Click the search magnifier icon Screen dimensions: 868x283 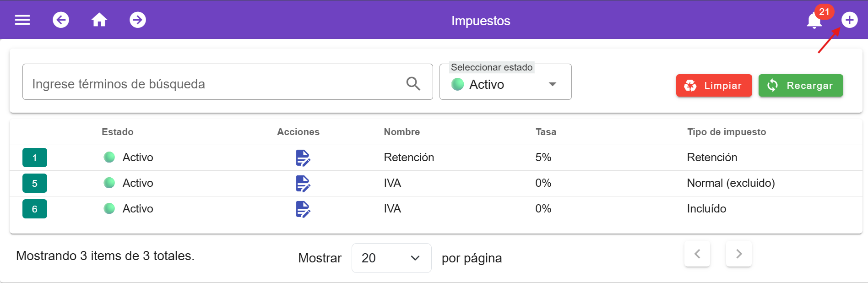(x=413, y=83)
